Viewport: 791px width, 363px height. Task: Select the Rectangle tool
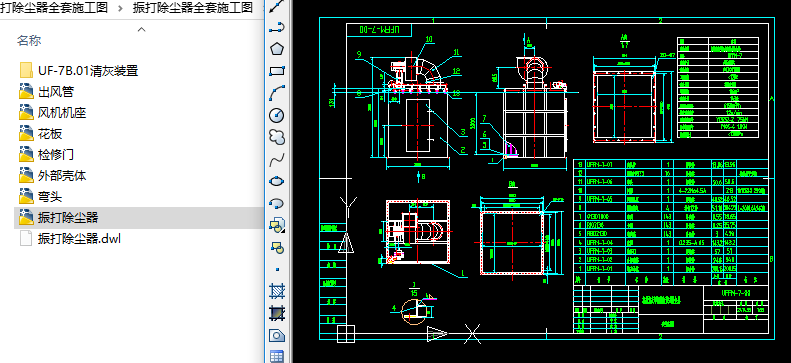click(x=276, y=71)
